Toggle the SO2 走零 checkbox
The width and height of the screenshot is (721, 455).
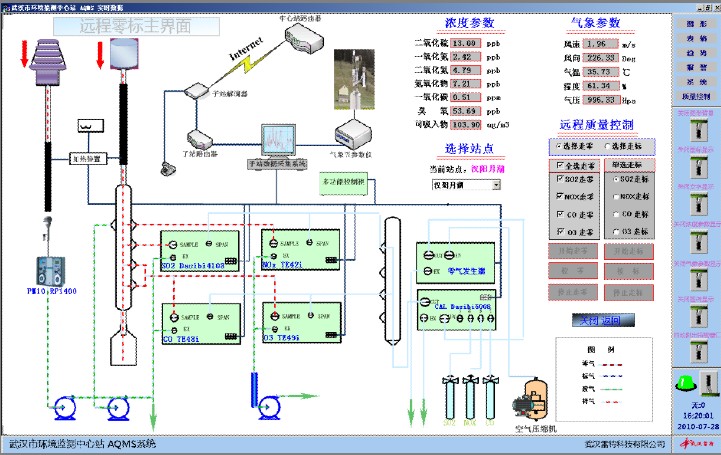click(558, 175)
